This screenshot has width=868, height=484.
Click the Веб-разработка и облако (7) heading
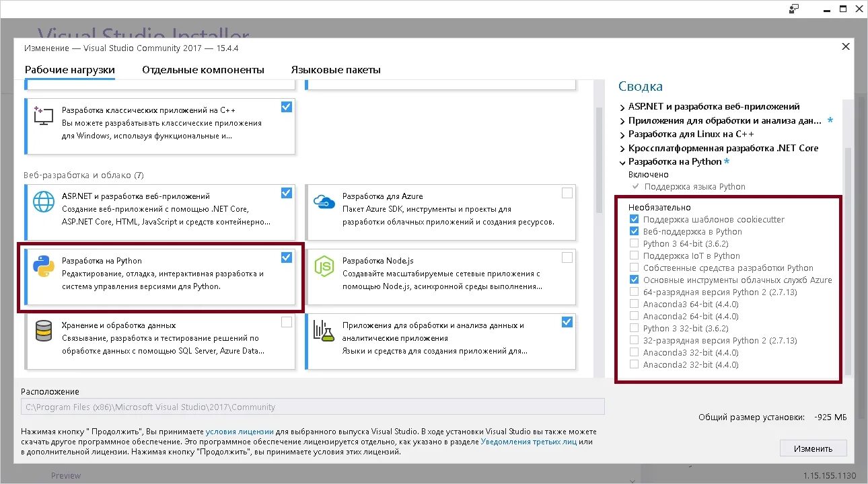(83, 175)
